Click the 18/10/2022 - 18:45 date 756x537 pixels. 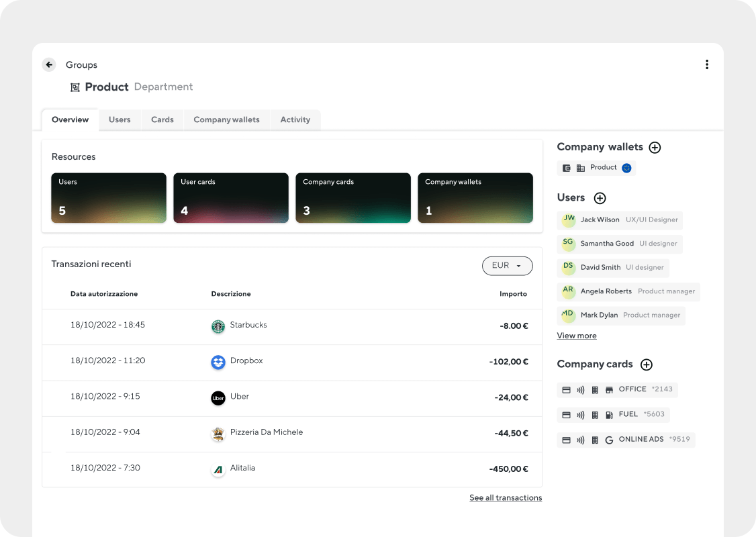coord(107,325)
